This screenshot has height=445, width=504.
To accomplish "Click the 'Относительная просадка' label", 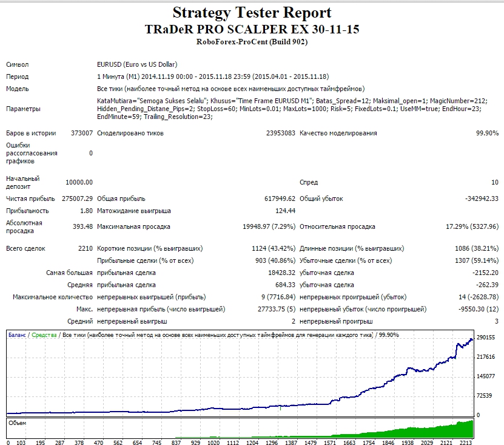I will pyautogui.click(x=337, y=227).
